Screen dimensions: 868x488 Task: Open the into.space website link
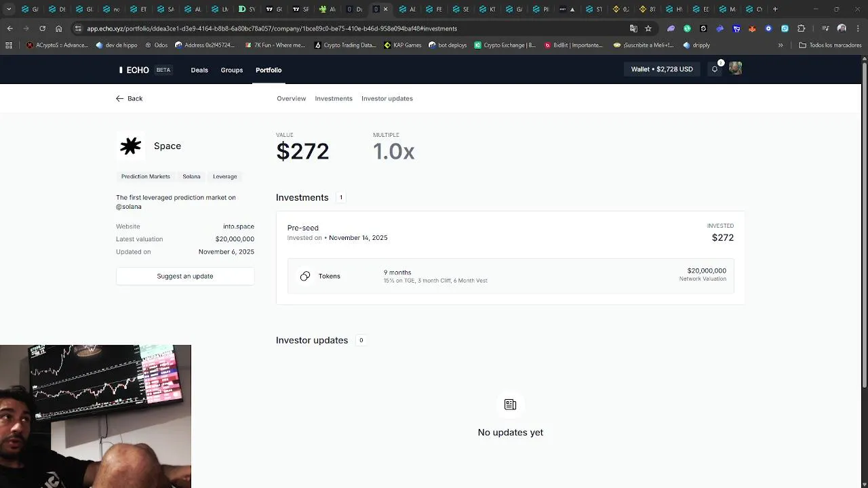(239, 226)
